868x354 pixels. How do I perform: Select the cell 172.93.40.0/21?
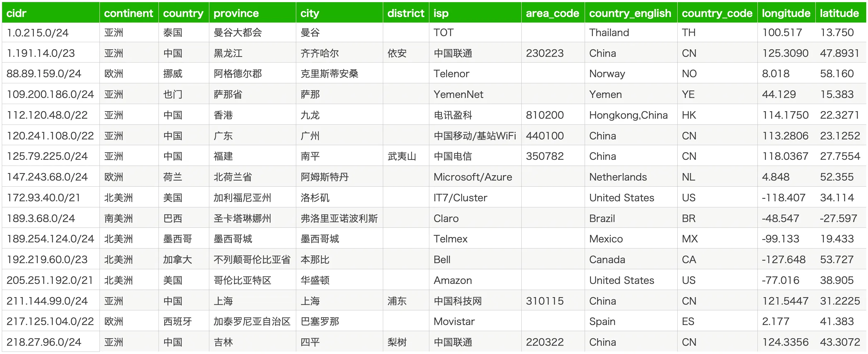click(51, 197)
